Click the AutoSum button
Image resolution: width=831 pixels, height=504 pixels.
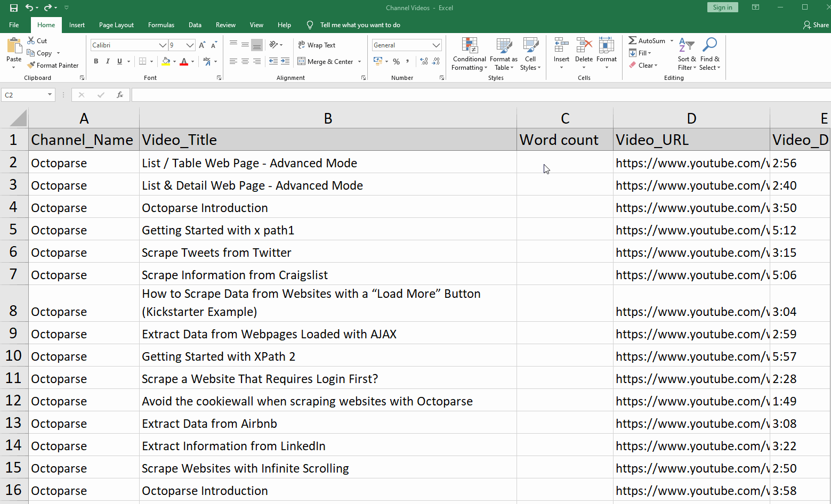647,40
